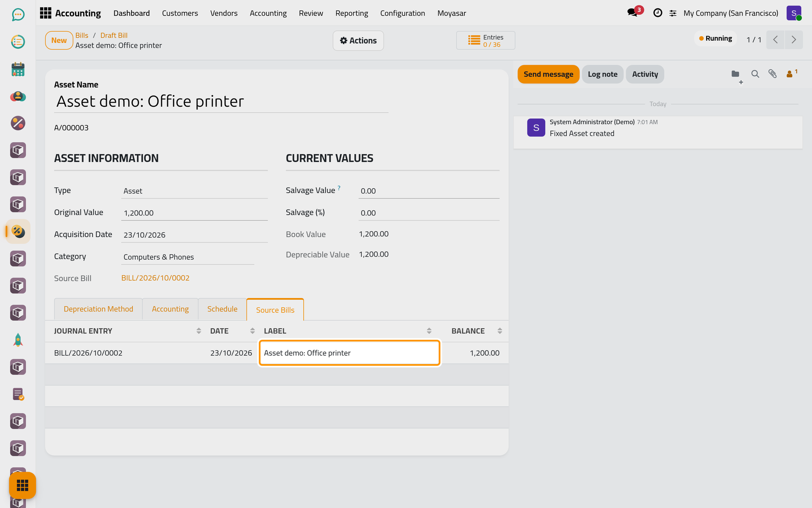Click the orange app grid launcher button
Viewport: 812px width, 508px height.
22,485
